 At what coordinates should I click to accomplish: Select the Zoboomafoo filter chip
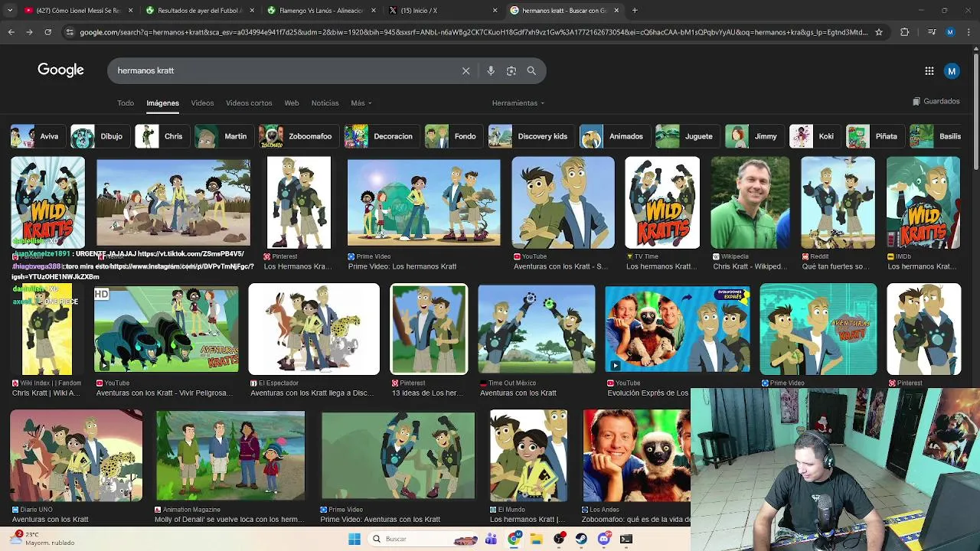(297, 136)
